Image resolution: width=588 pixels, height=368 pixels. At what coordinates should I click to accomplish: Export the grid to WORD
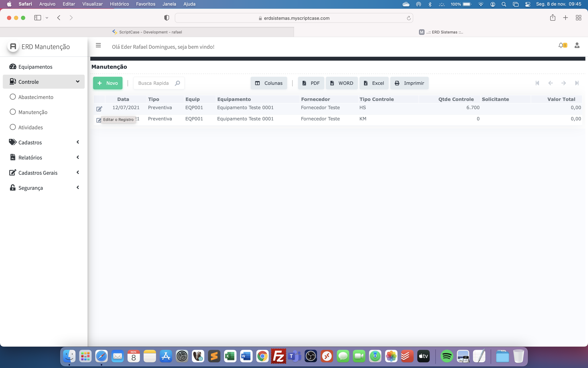[x=342, y=83]
